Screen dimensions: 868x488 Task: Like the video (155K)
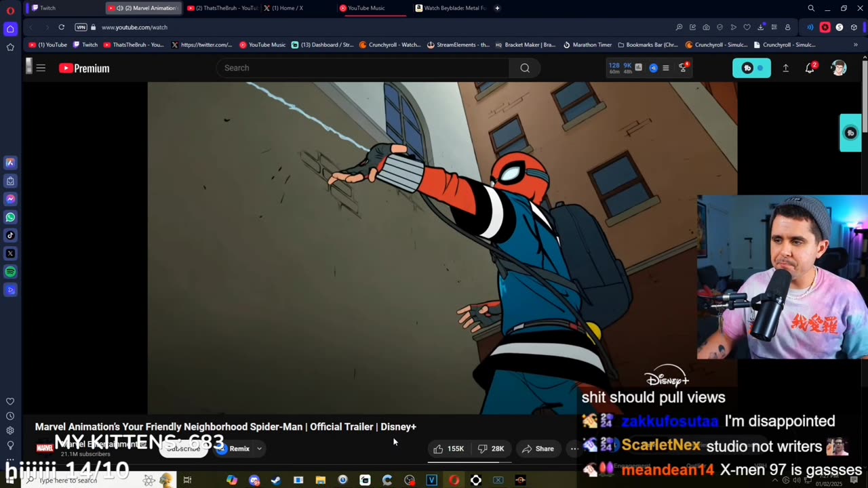pyautogui.click(x=449, y=449)
